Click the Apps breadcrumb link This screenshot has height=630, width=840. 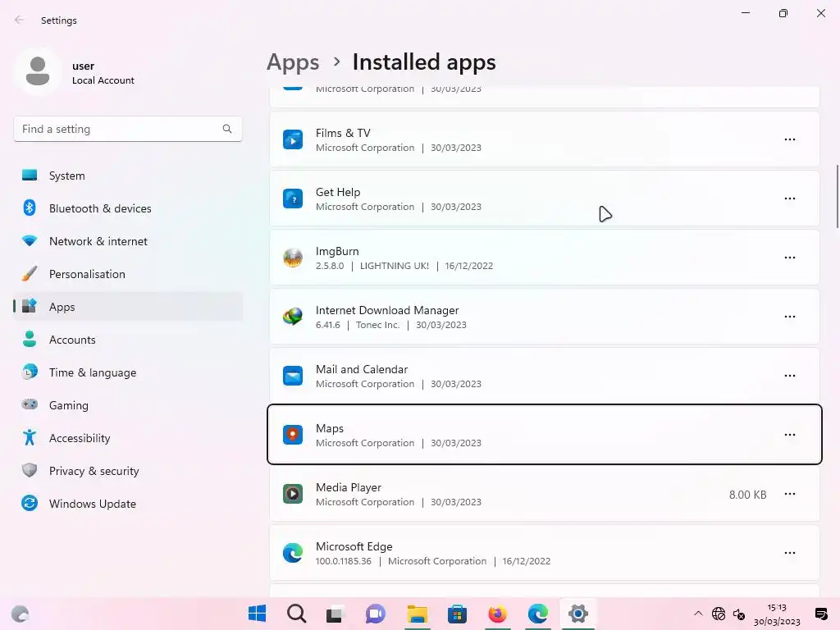[x=293, y=62]
